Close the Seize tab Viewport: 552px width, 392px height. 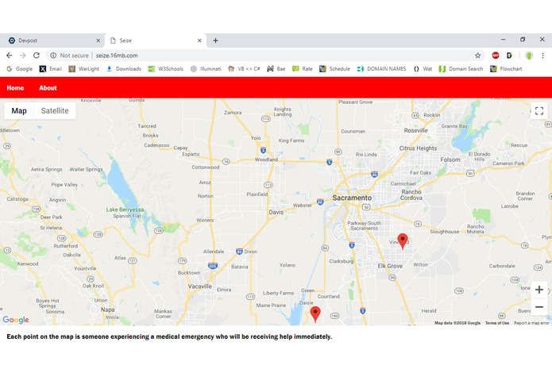point(199,40)
